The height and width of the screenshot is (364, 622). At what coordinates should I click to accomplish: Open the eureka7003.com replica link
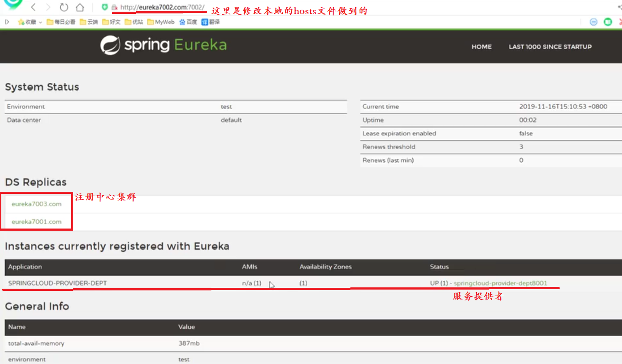[36, 204]
